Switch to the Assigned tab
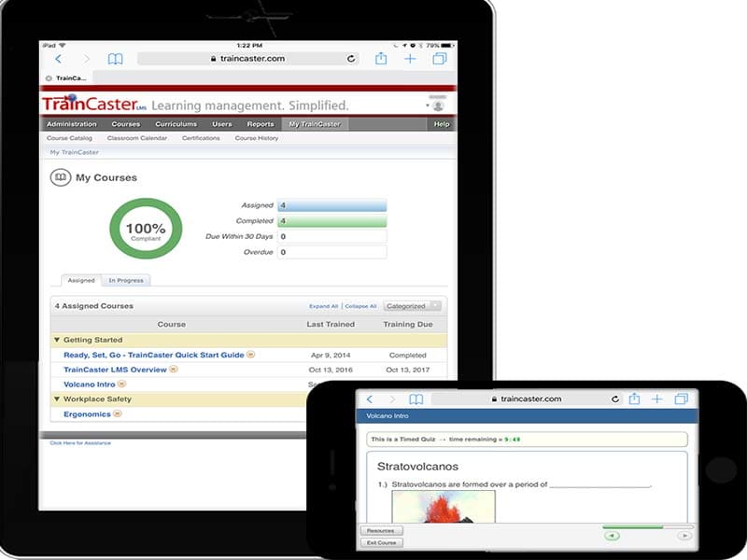Viewport: 747px width, 560px height. [x=81, y=280]
